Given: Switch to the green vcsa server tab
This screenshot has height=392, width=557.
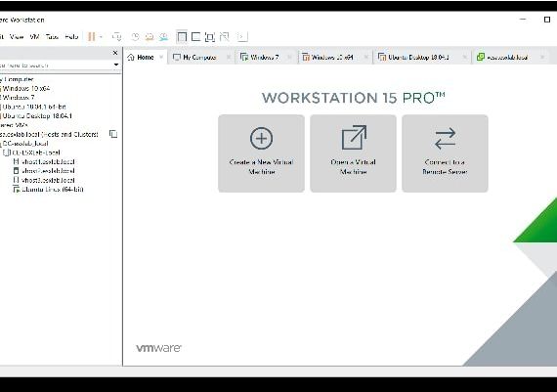Looking at the screenshot, I should 507,58.
